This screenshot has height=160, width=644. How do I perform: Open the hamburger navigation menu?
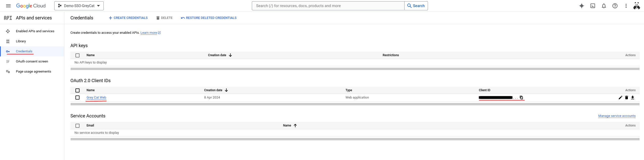(8, 6)
